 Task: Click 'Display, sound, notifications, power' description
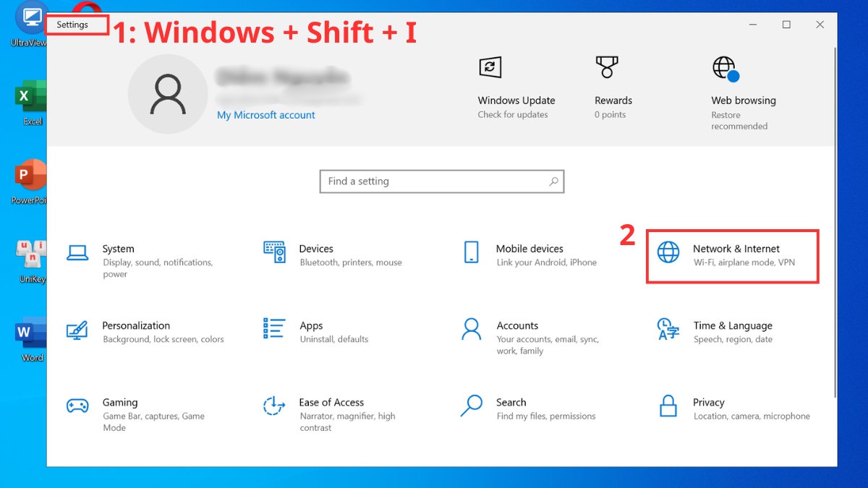coord(158,268)
